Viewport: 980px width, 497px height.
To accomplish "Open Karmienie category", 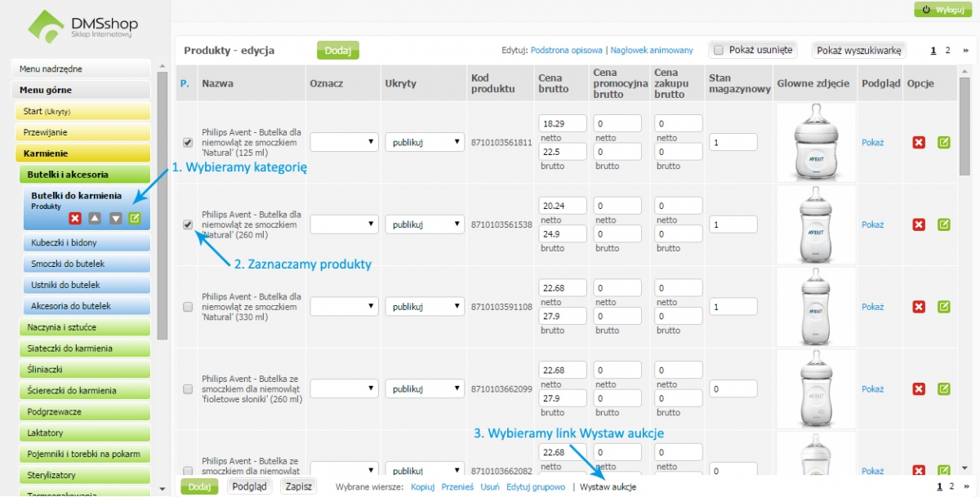I will (83, 153).
